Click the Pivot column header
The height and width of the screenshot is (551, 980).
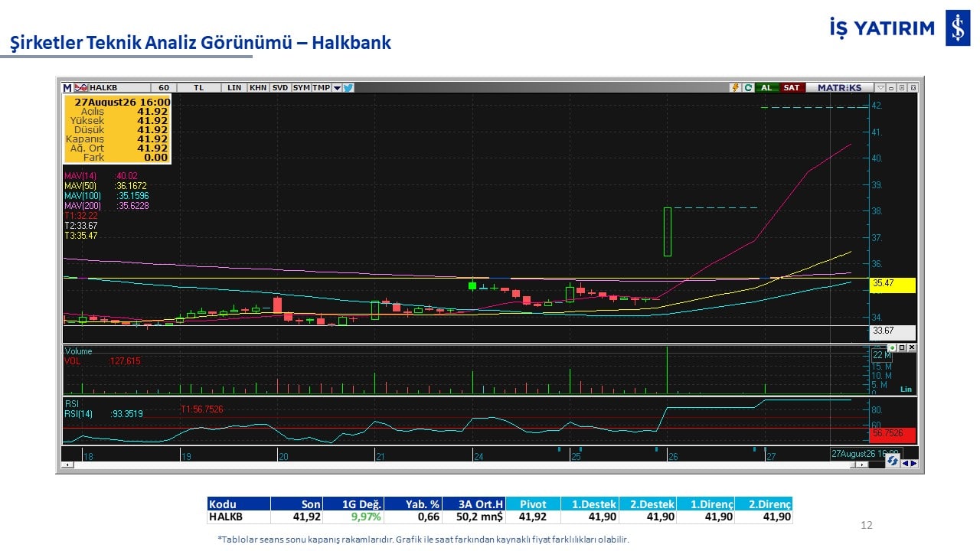click(534, 504)
